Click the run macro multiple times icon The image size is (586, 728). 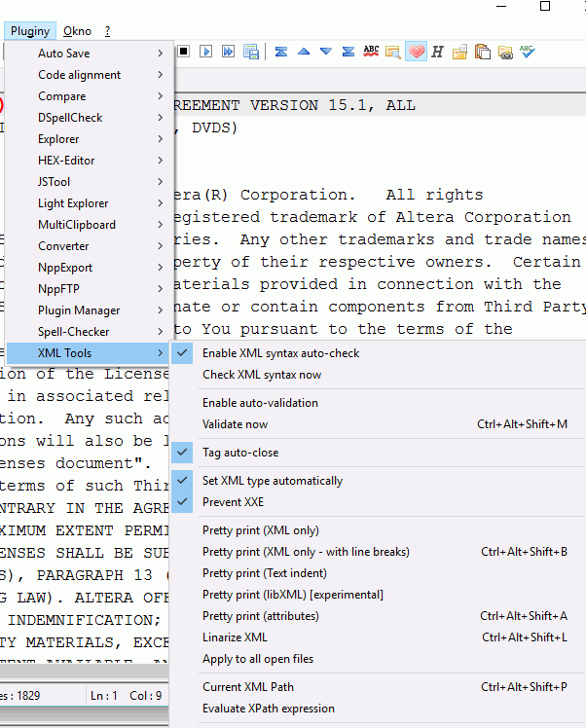click(x=230, y=52)
